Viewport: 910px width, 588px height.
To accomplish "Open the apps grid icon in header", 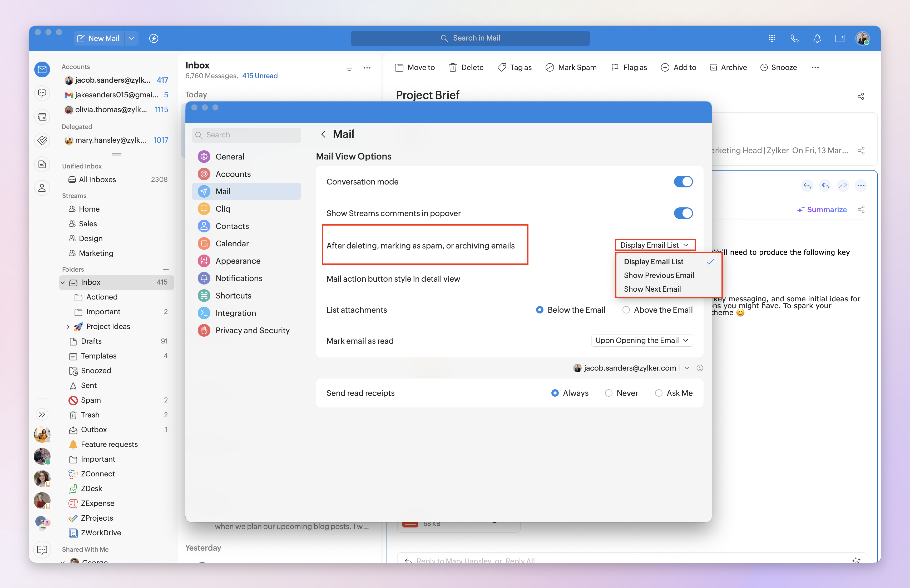I will click(x=772, y=38).
